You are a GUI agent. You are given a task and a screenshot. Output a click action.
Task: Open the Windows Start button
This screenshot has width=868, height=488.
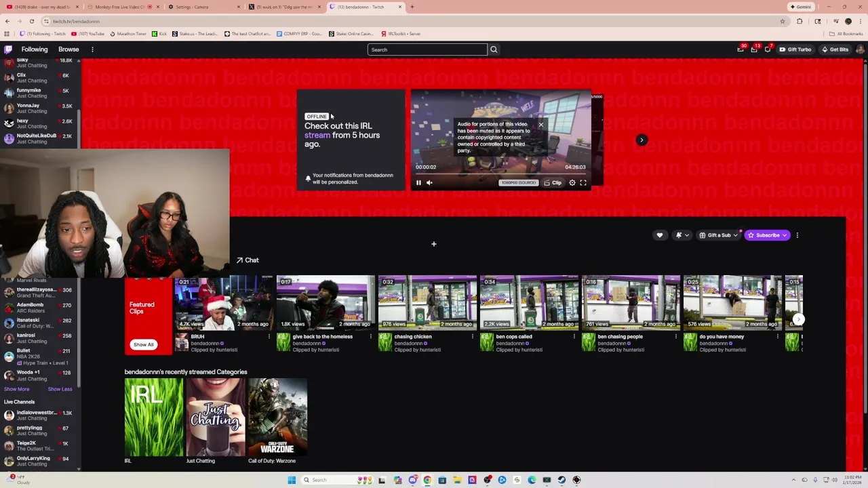[292, 480]
